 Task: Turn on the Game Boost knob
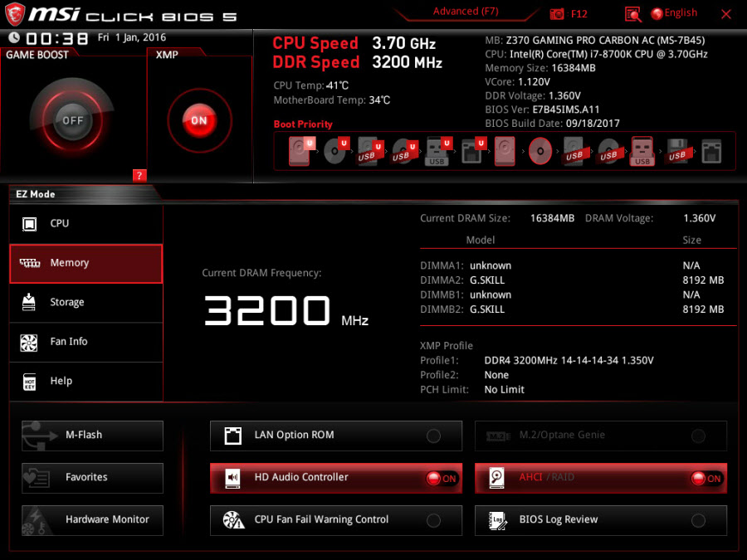(73, 121)
